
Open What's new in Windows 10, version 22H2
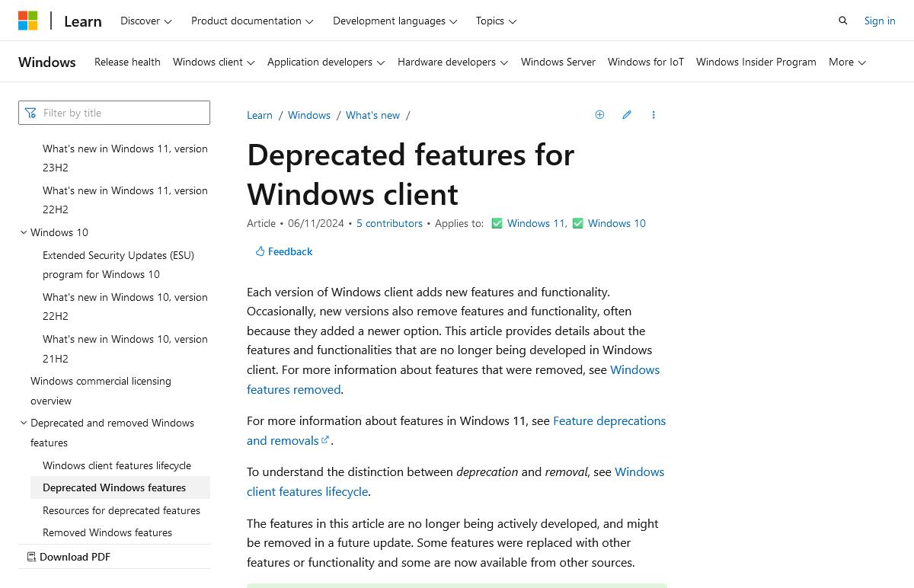click(125, 306)
